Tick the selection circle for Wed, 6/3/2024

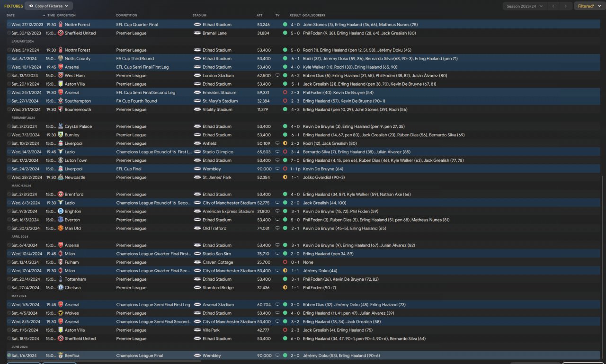9,203
